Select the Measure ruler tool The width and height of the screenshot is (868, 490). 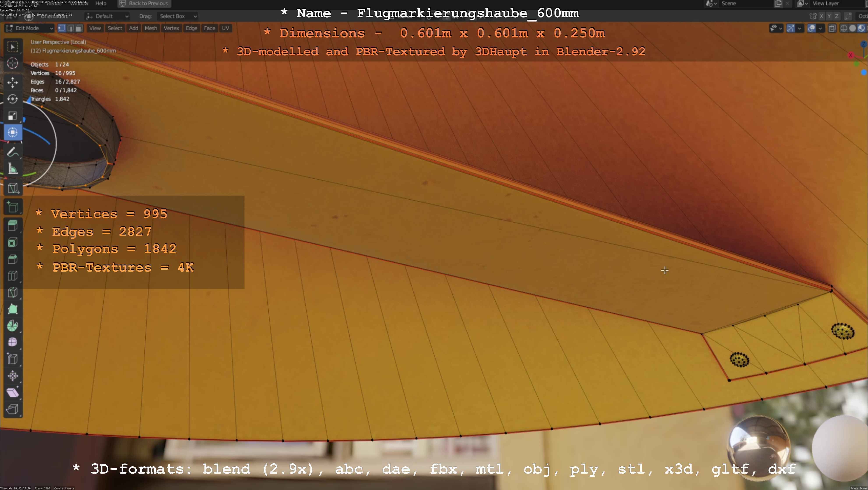(13, 168)
